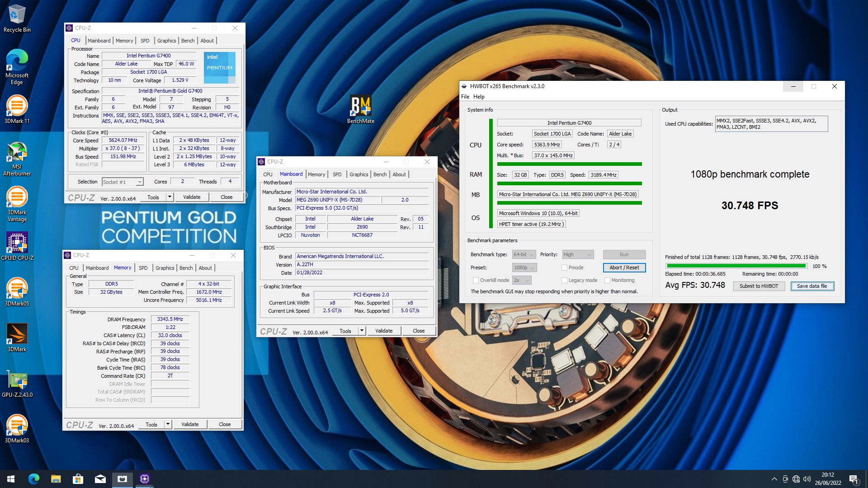Open the MSI Afterburner desktop icon

click(x=17, y=159)
